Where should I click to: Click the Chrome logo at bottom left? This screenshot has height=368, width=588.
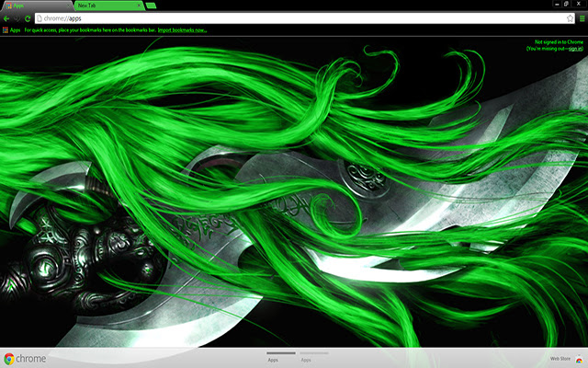click(25, 359)
